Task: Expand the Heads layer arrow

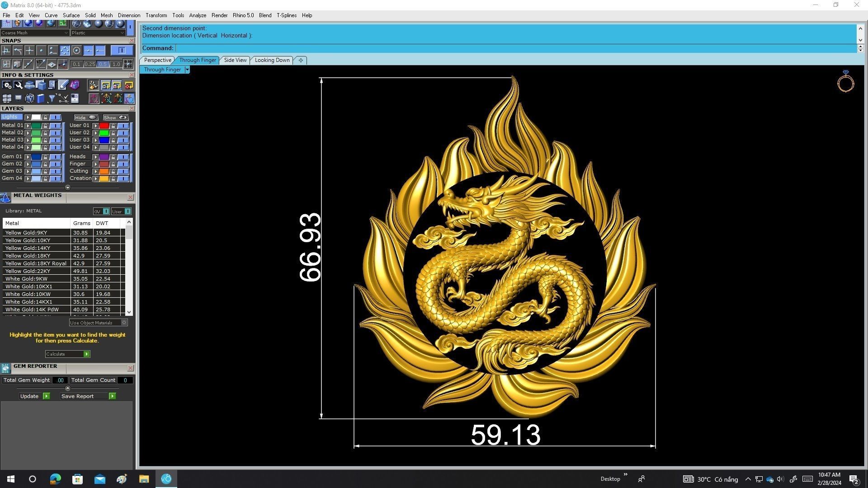Action: tap(95, 157)
